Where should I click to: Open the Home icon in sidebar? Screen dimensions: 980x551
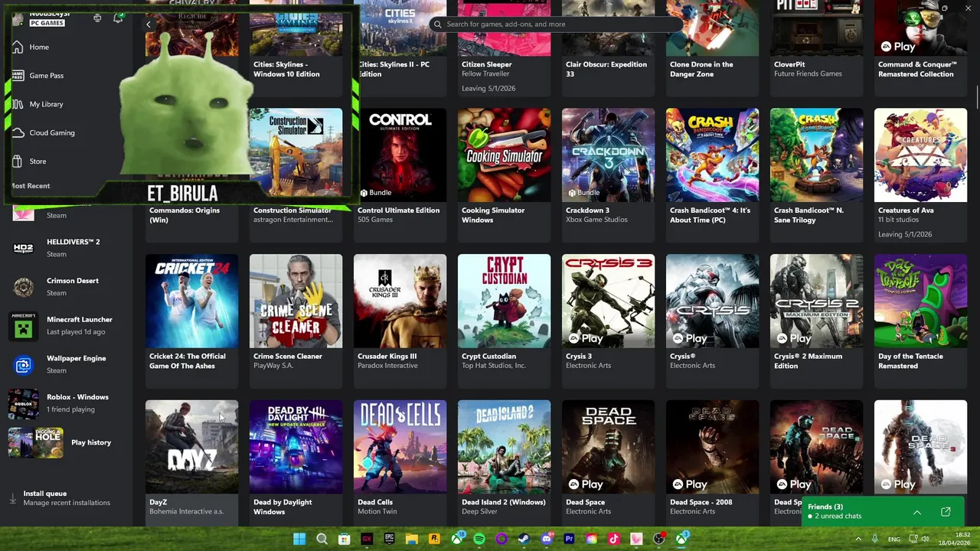[x=18, y=47]
